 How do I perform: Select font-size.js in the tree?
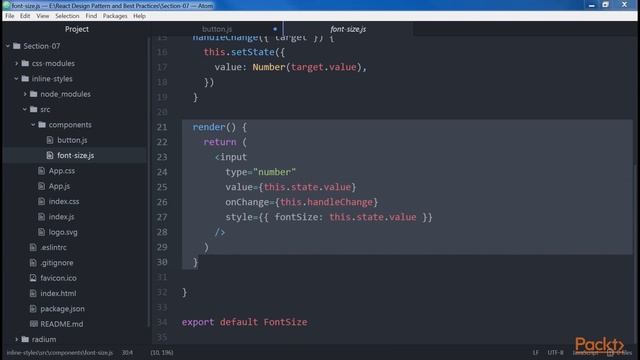pos(76,156)
